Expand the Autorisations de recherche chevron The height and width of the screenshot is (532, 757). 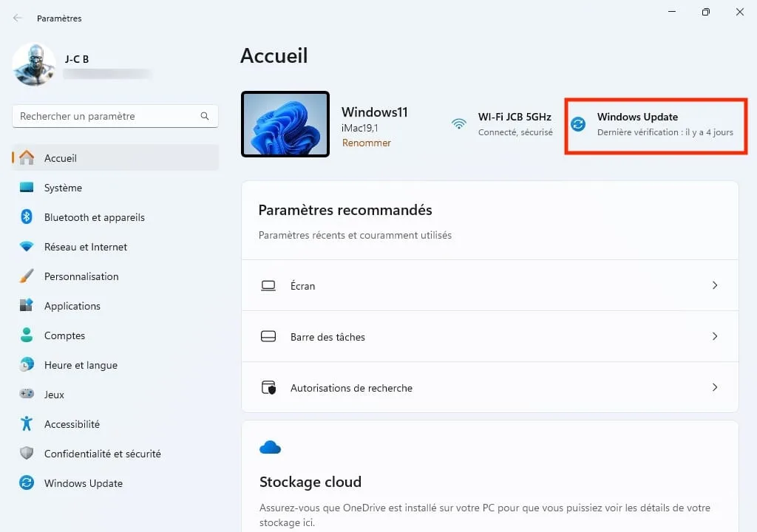(715, 387)
